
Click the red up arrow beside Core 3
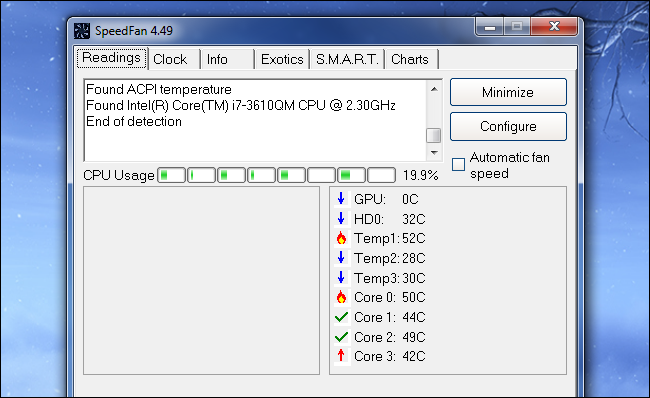[341, 356]
